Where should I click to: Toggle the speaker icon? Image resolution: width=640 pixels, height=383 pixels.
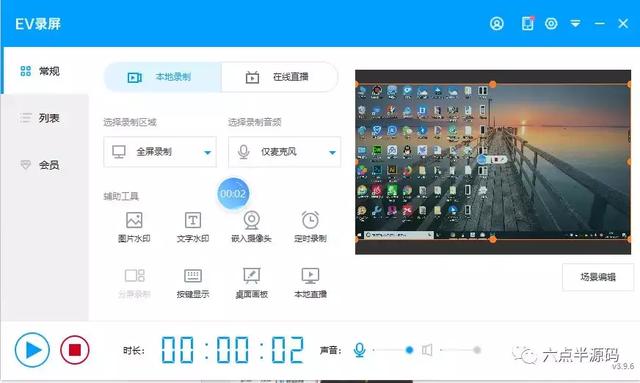click(427, 350)
